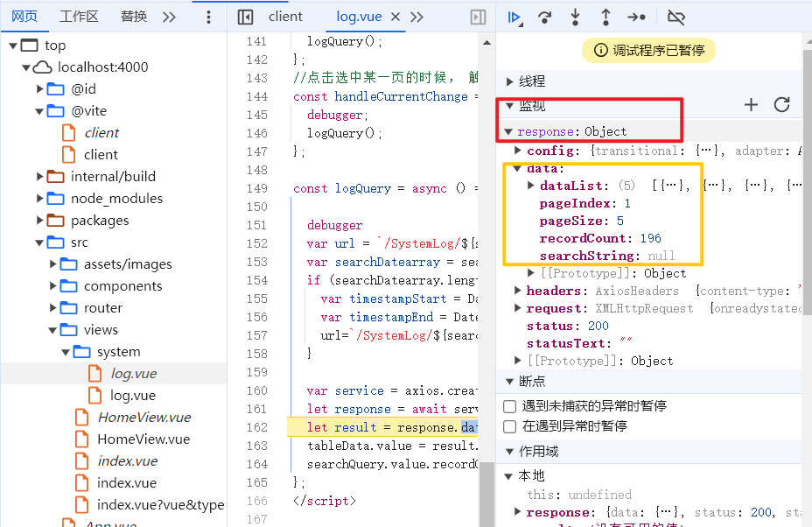Collapse the views folder
The width and height of the screenshot is (812, 527).
[x=52, y=330]
